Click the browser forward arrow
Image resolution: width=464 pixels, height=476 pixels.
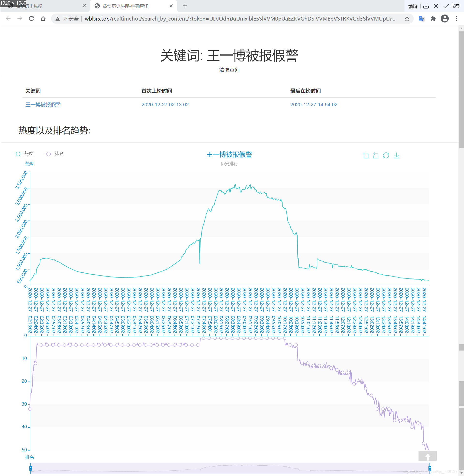point(20,19)
